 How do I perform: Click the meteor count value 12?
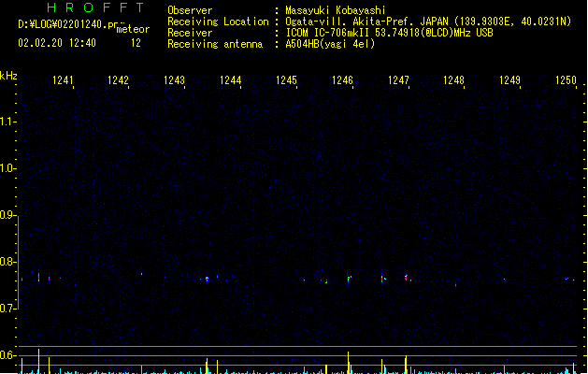(x=136, y=43)
